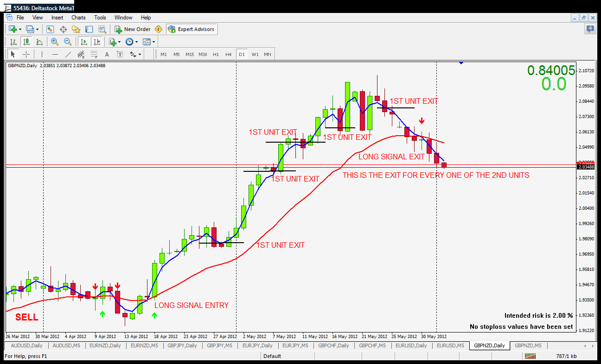Open the Tools menu
Viewport: 601px width, 364px height.
click(x=100, y=18)
